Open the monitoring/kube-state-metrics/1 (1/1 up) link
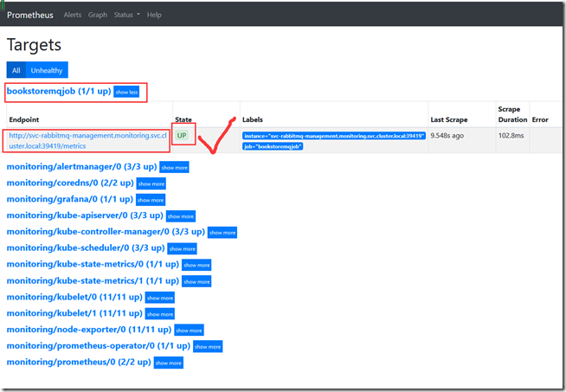Viewport: 566px width, 392px height. [93, 281]
